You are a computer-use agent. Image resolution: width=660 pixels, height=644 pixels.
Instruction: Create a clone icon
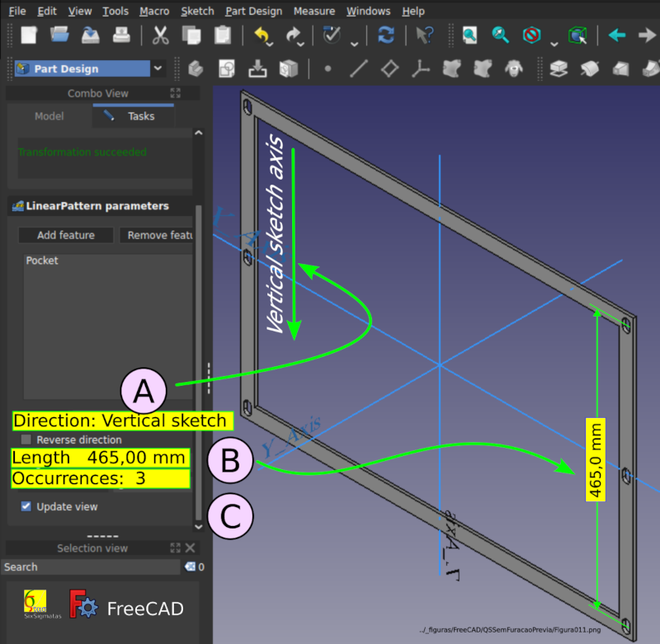click(514, 68)
